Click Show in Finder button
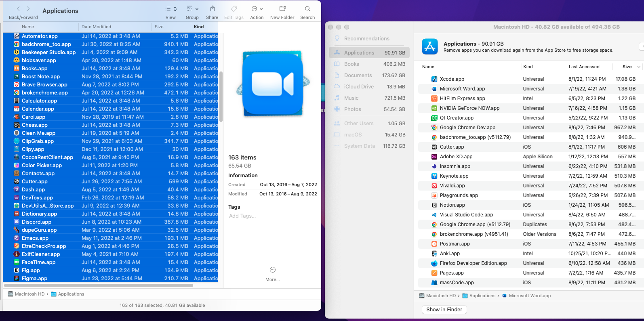Screen dimensions: 644x321 pyautogui.click(x=444, y=310)
